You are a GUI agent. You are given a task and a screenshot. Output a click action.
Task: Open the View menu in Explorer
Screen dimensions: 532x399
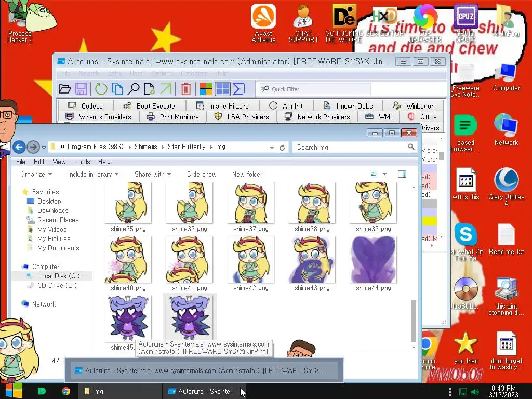pos(59,162)
